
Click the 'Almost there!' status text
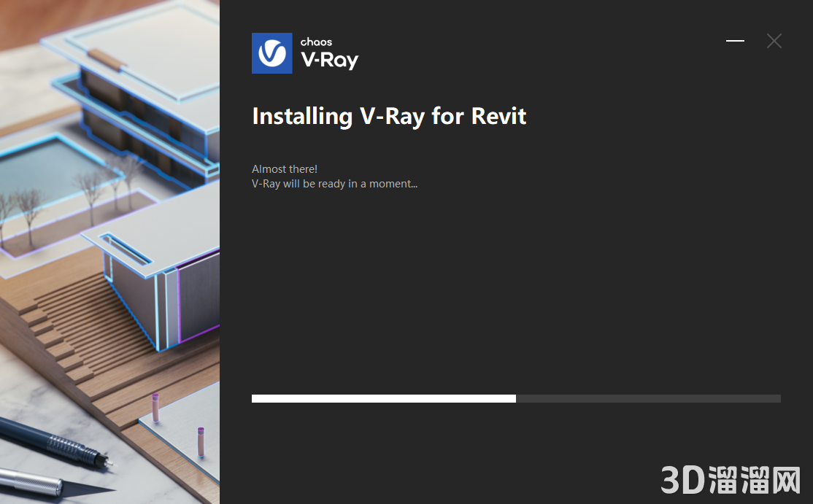pyautogui.click(x=285, y=168)
